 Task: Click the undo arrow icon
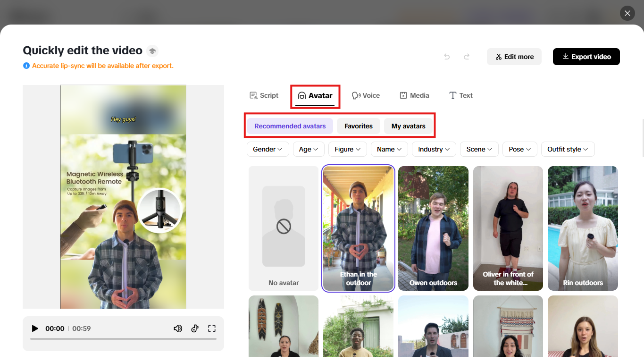(x=447, y=57)
